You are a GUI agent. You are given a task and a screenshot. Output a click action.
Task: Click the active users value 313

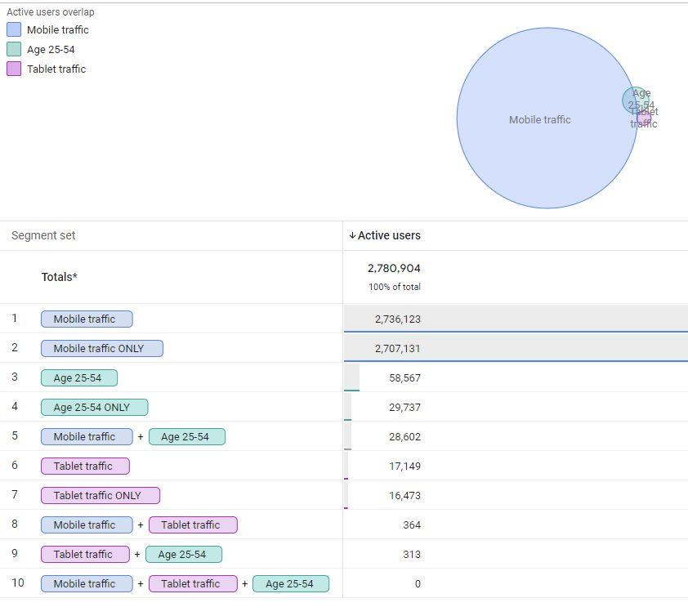[x=412, y=554]
